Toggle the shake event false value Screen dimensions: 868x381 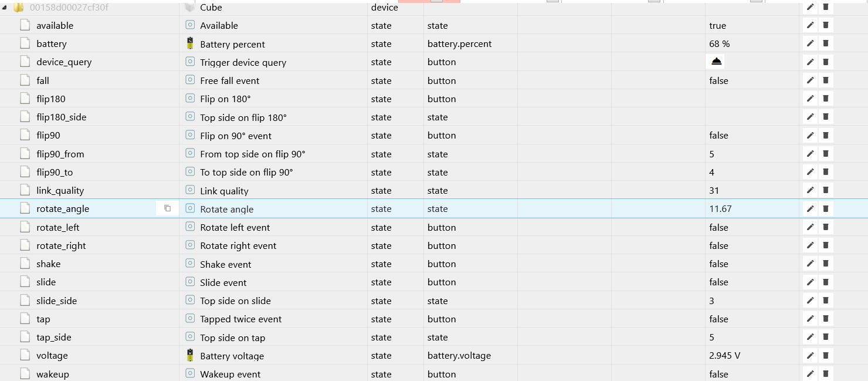(x=718, y=264)
